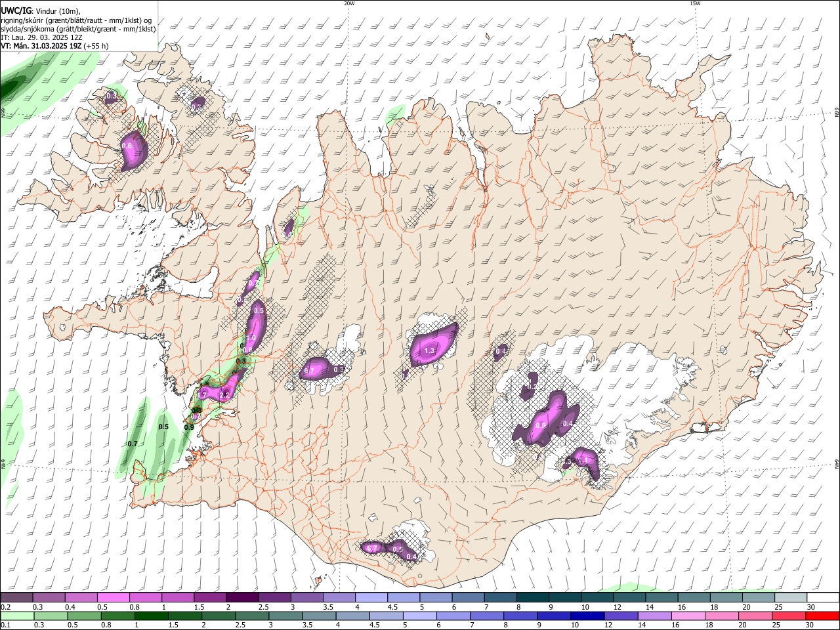The width and height of the screenshot is (840, 630).
Task: Select the bright pink 0.5 swatch in the snow legend
Action: 113,597
